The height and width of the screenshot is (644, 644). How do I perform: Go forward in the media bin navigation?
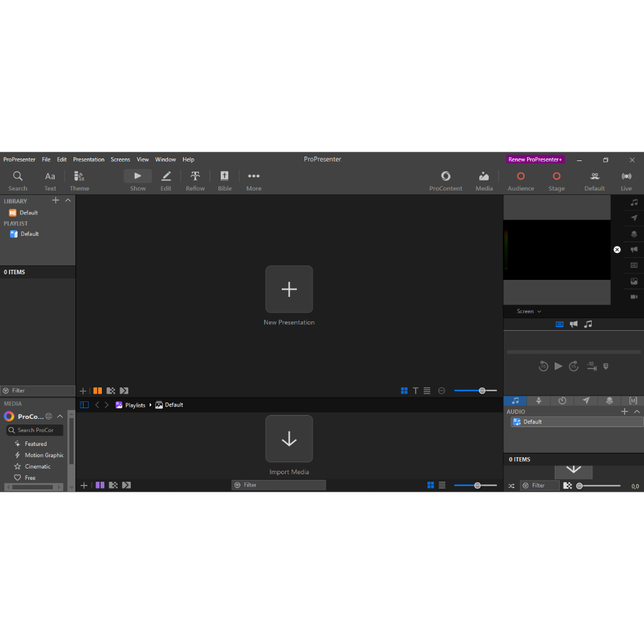point(107,405)
